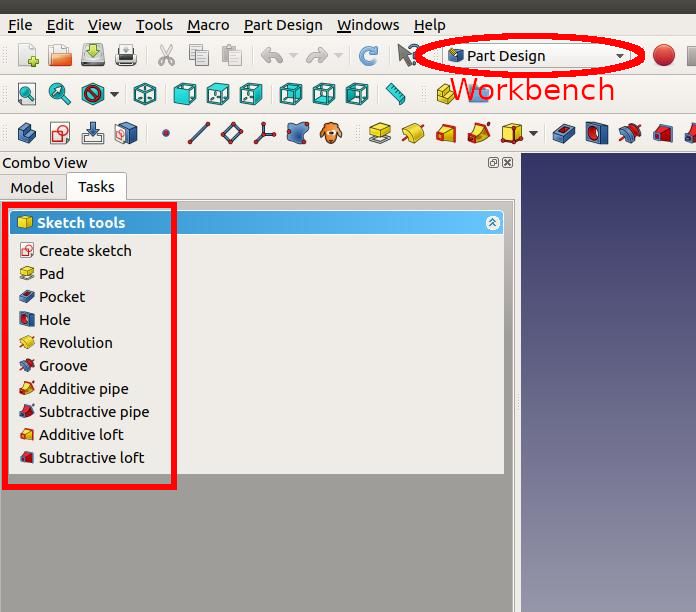Click the Datum line icon
The width and height of the screenshot is (696, 612).
198,133
